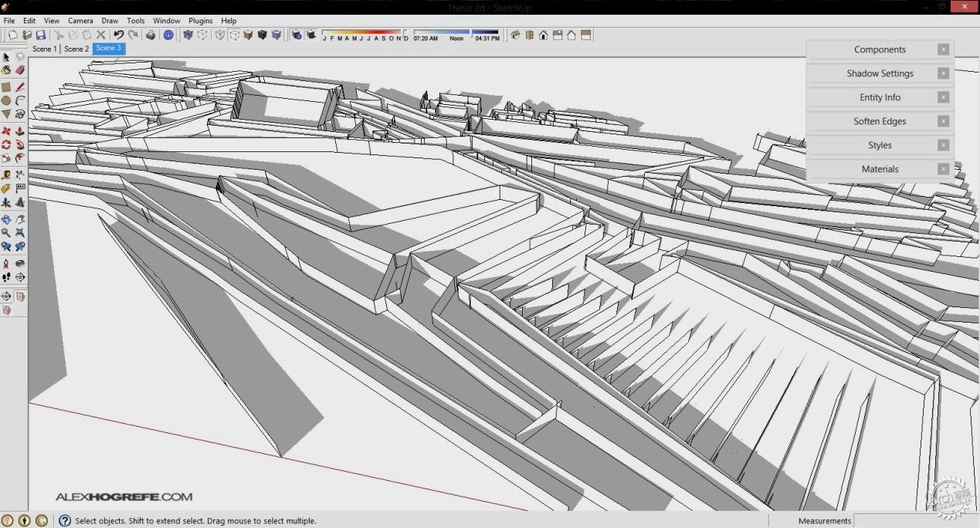Delete selection with the X toolbar icon

point(100,35)
